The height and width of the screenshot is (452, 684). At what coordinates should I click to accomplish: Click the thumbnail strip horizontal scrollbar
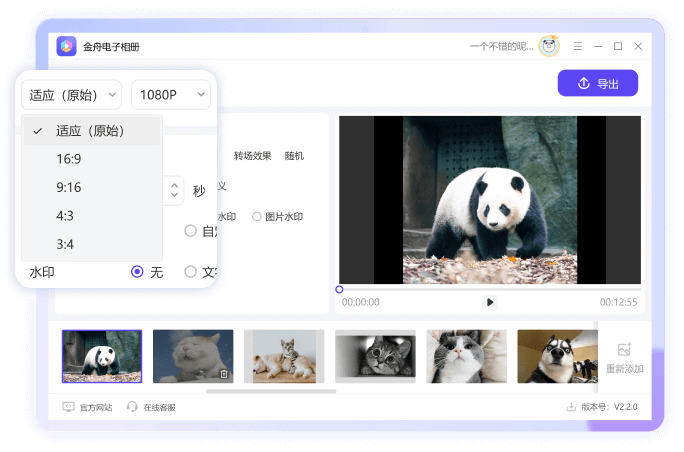pyautogui.click(x=271, y=391)
